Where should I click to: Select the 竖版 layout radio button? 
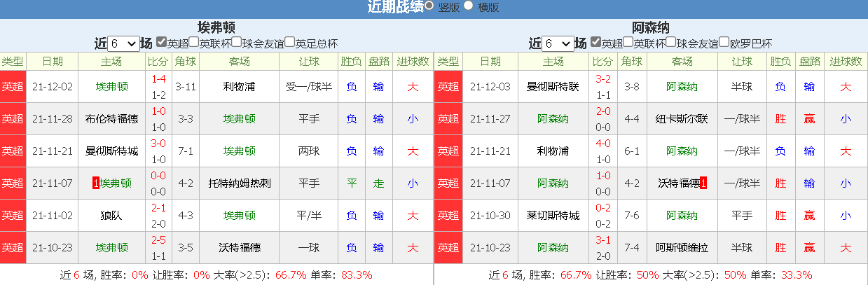(429, 6)
